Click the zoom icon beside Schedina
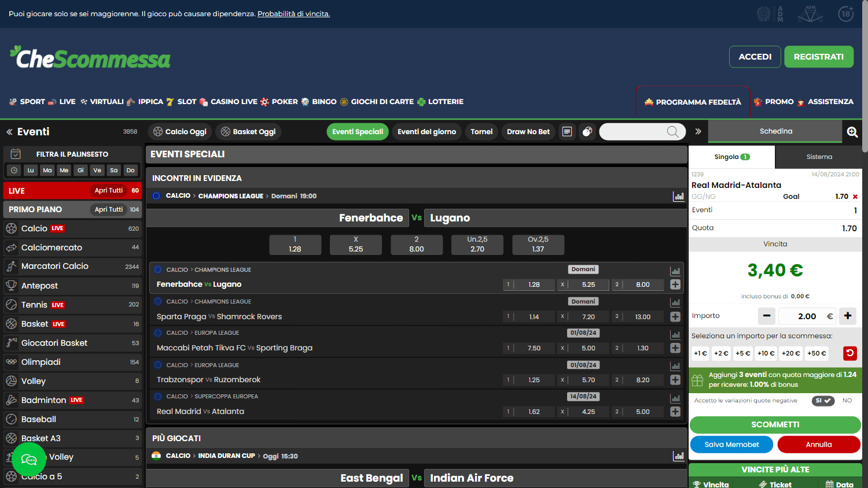This screenshot has width=868, height=488. pyautogui.click(x=852, y=132)
